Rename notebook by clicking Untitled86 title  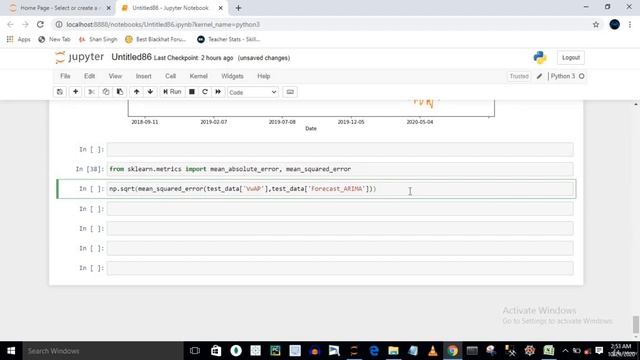[131, 57]
